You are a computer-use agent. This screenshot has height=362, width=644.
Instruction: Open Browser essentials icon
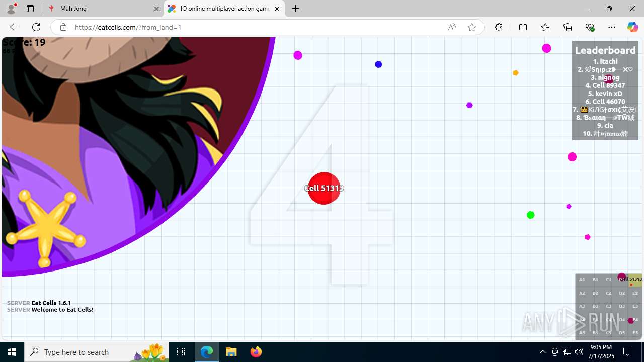(590, 27)
